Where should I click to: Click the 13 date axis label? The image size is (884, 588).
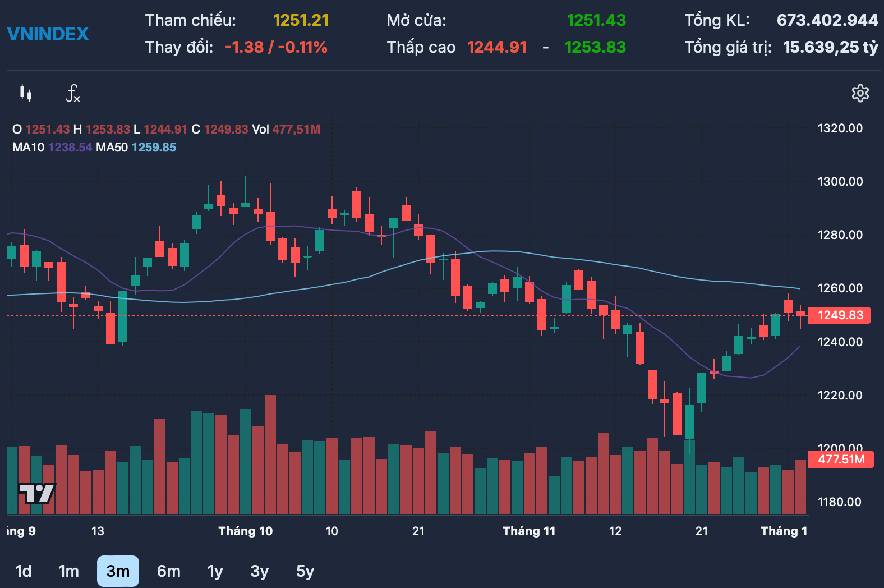click(x=98, y=531)
